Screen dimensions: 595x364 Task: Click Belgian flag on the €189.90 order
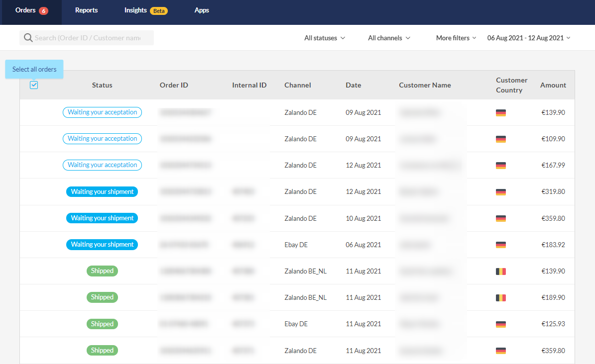(x=500, y=298)
